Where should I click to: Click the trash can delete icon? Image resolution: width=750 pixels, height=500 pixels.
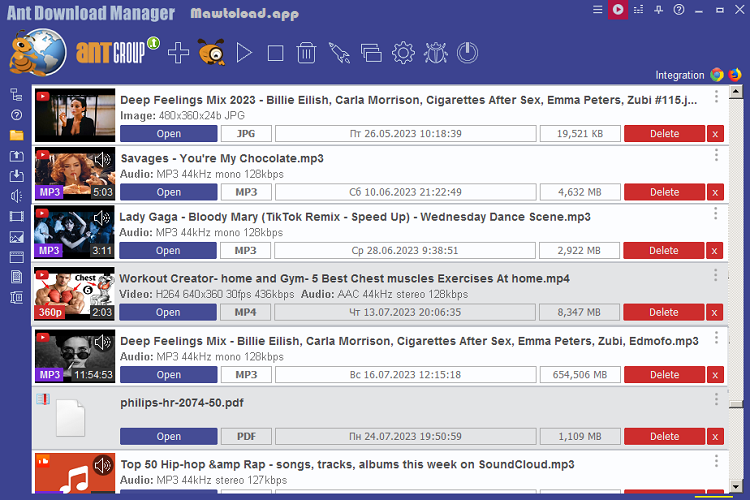[306, 53]
